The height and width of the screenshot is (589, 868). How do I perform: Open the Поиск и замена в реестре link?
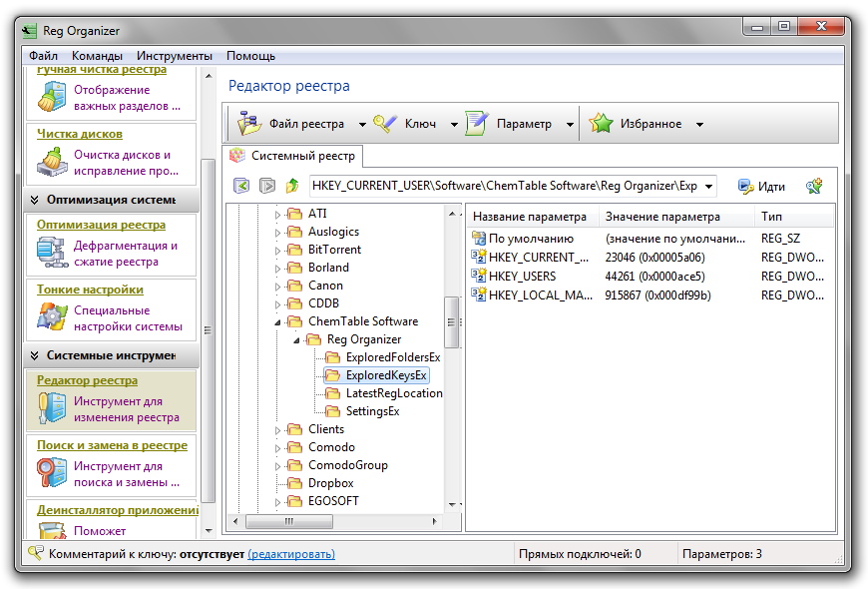pyautogui.click(x=113, y=445)
